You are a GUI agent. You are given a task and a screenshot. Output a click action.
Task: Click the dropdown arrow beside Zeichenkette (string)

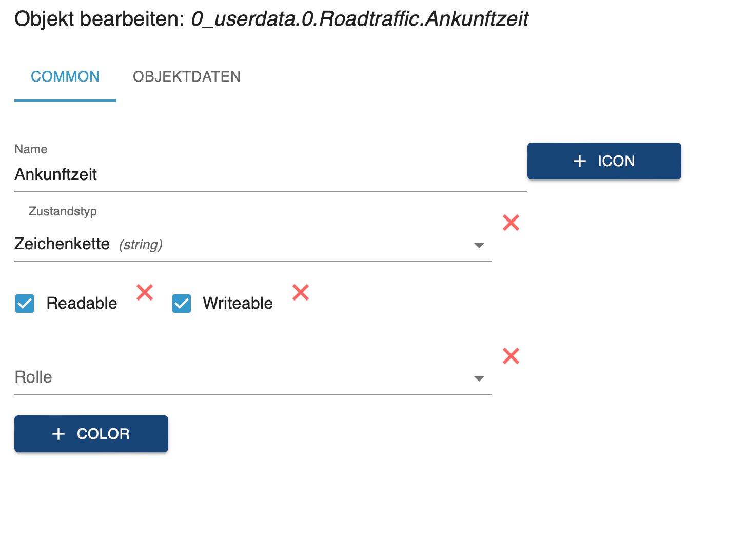point(479,246)
